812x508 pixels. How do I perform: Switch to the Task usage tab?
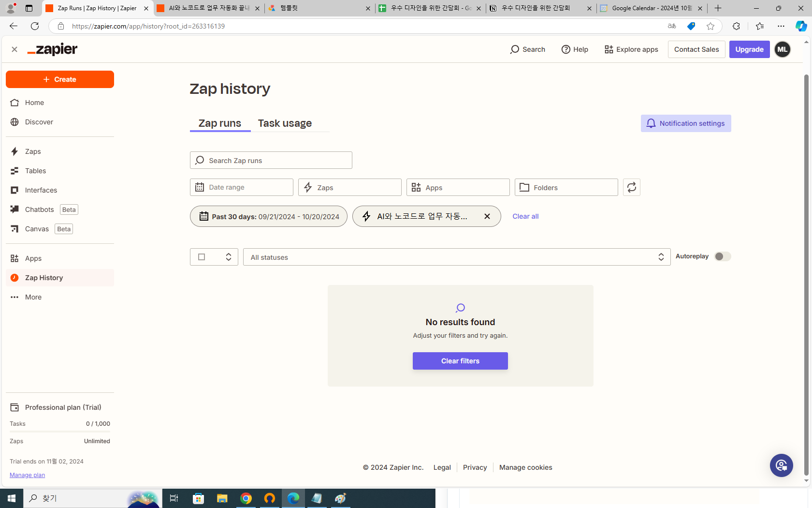point(285,123)
